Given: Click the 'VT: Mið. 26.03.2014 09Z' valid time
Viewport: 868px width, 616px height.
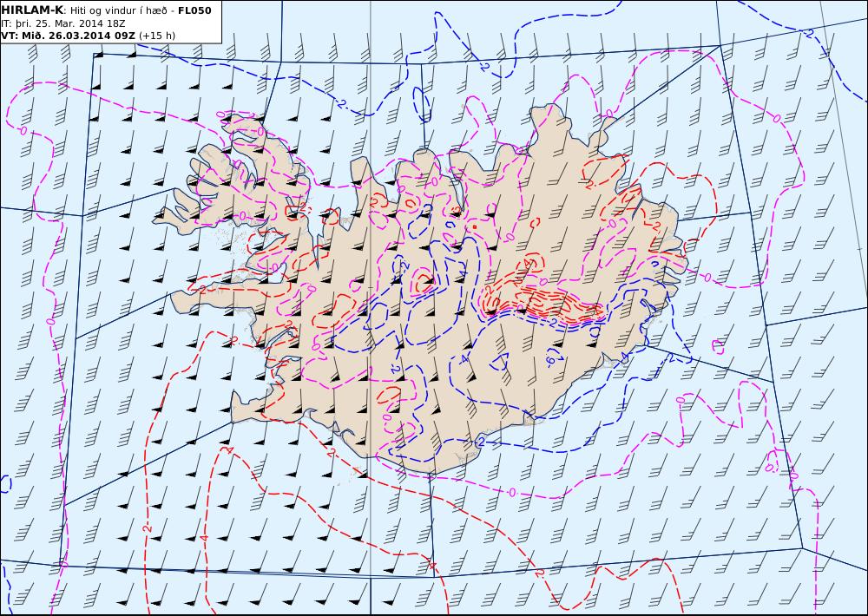Looking at the screenshot, I should click(x=68, y=36).
